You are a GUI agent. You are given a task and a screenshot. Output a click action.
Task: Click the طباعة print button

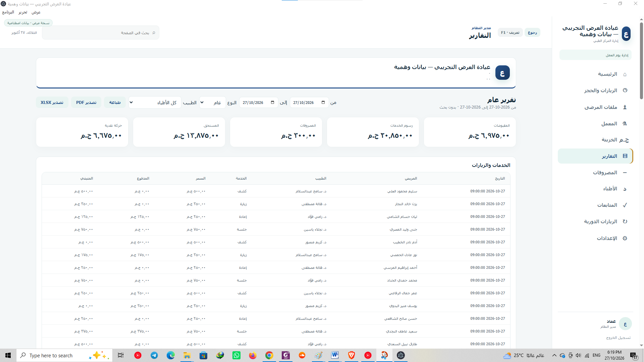[x=115, y=103]
